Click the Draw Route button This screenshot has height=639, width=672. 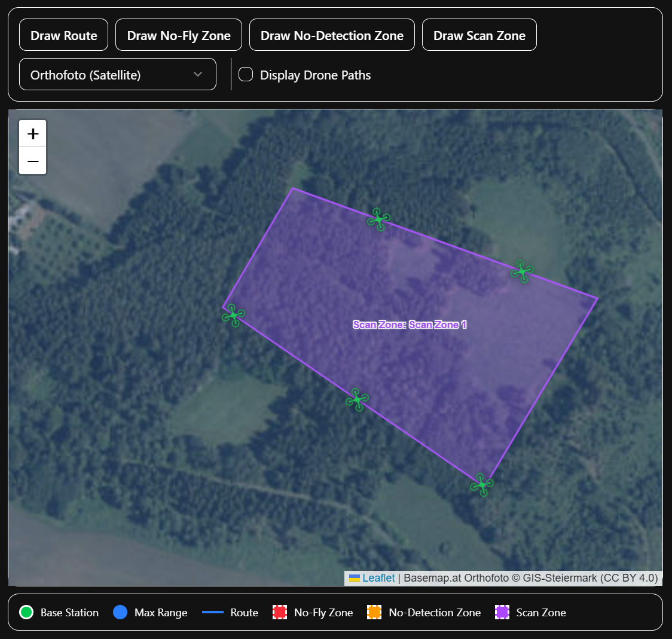click(63, 35)
